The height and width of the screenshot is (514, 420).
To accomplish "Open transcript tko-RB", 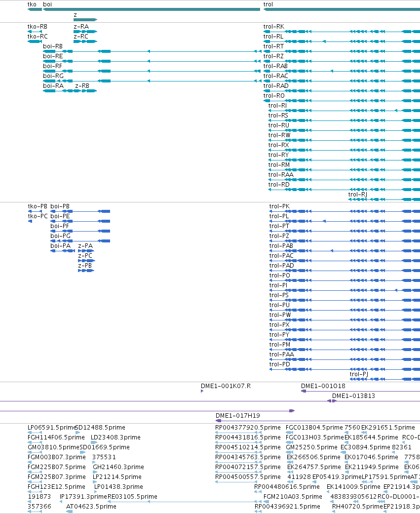I will tap(37, 27).
